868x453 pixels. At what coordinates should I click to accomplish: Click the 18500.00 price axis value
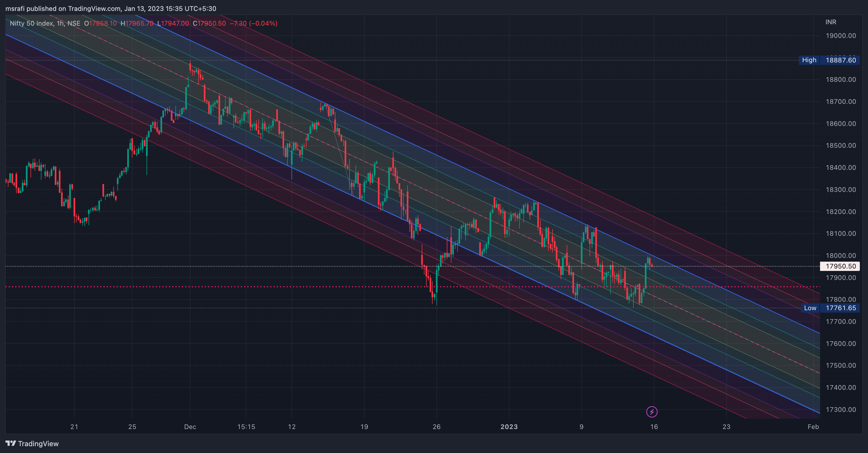coord(841,146)
